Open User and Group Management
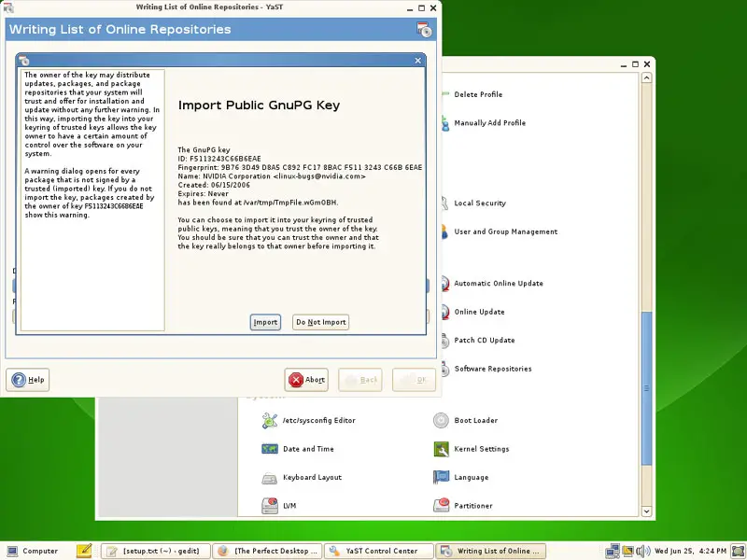747x560 pixels. pyautogui.click(x=505, y=231)
